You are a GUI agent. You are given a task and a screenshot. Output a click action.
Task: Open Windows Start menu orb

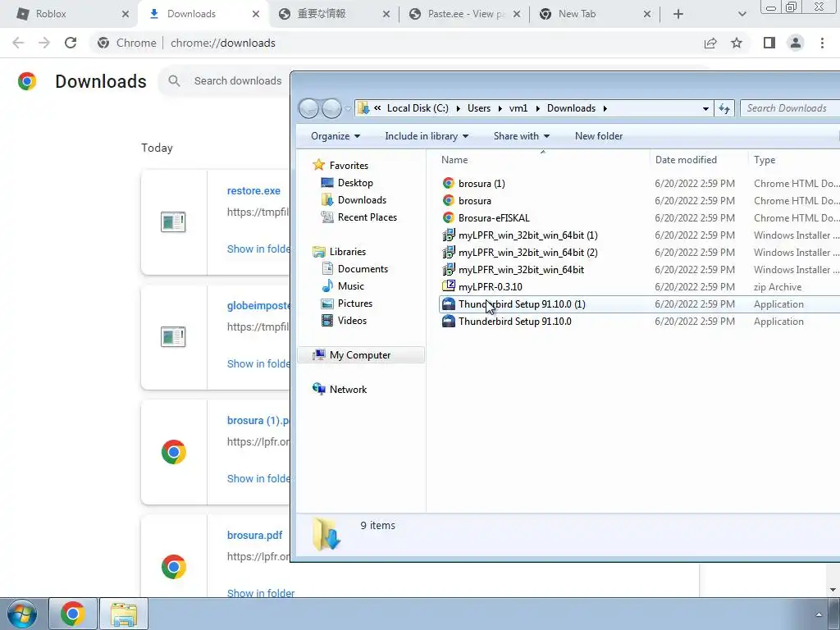(22, 614)
